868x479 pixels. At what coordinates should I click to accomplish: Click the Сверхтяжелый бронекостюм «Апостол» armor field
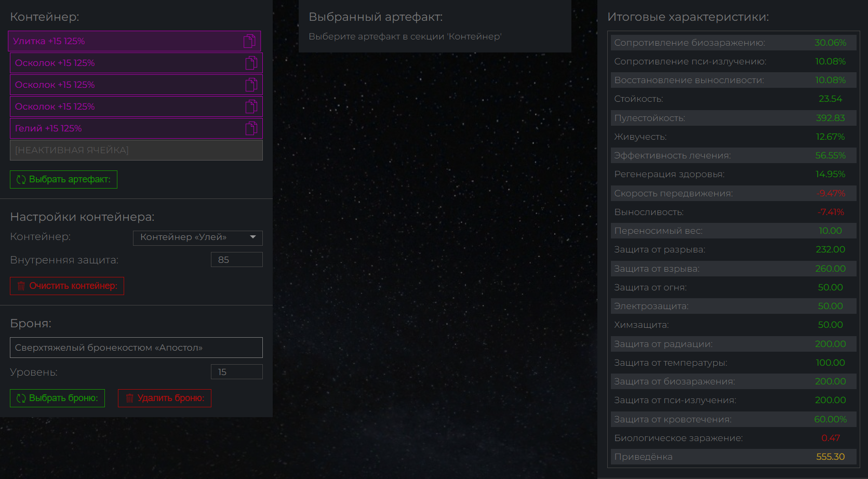pos(136,348)
